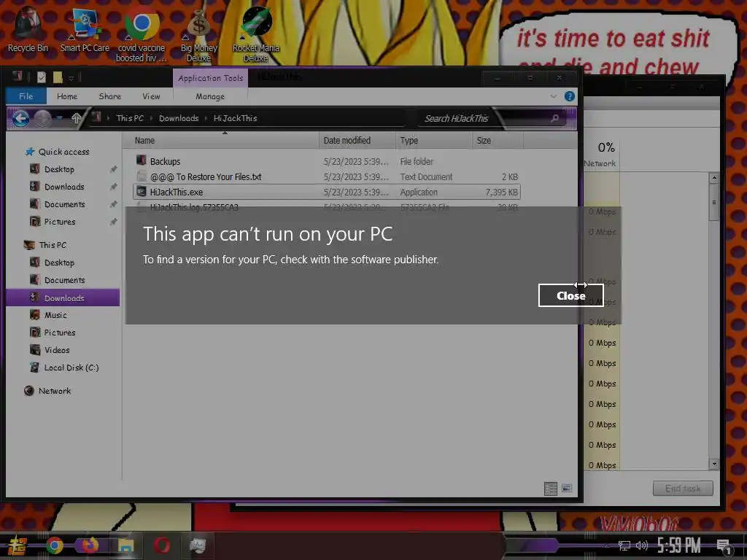The height and width of the screenshot is (560, 747).
Task: Expand the ribbon with the chevron
Action: click(x=554, y=96)
